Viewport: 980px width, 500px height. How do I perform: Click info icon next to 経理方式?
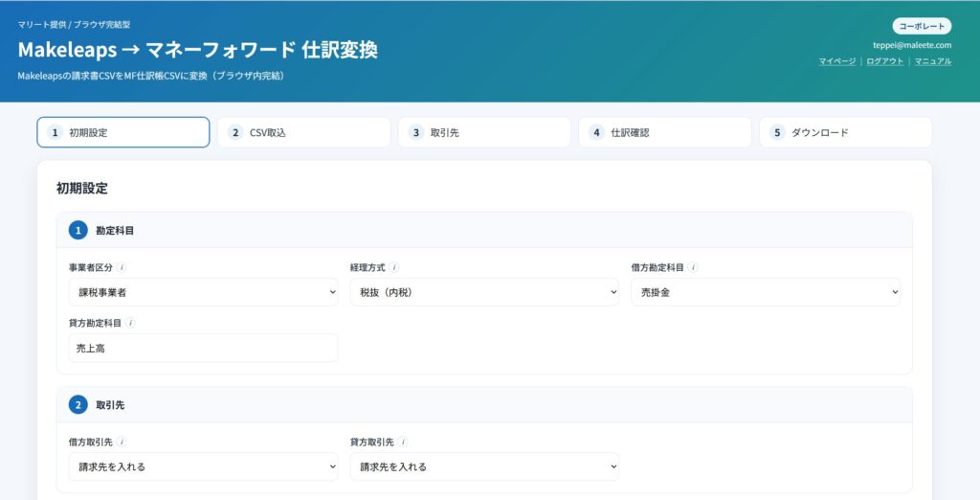(393, 267)
